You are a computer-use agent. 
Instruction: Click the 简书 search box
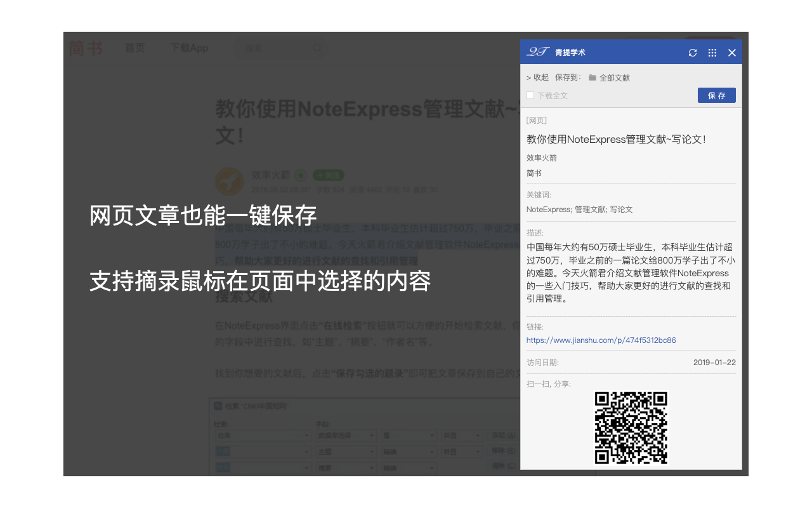point(280,48)
